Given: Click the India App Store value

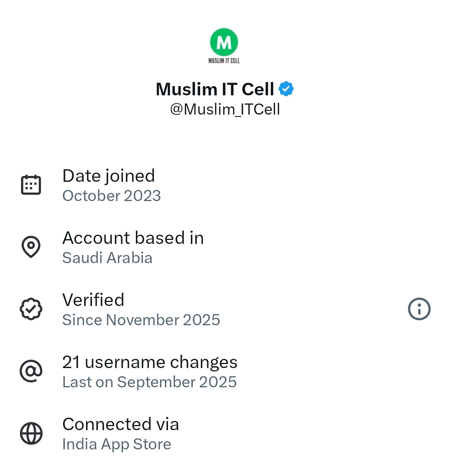Looking at the screenshot, I should tap(117, 444).
